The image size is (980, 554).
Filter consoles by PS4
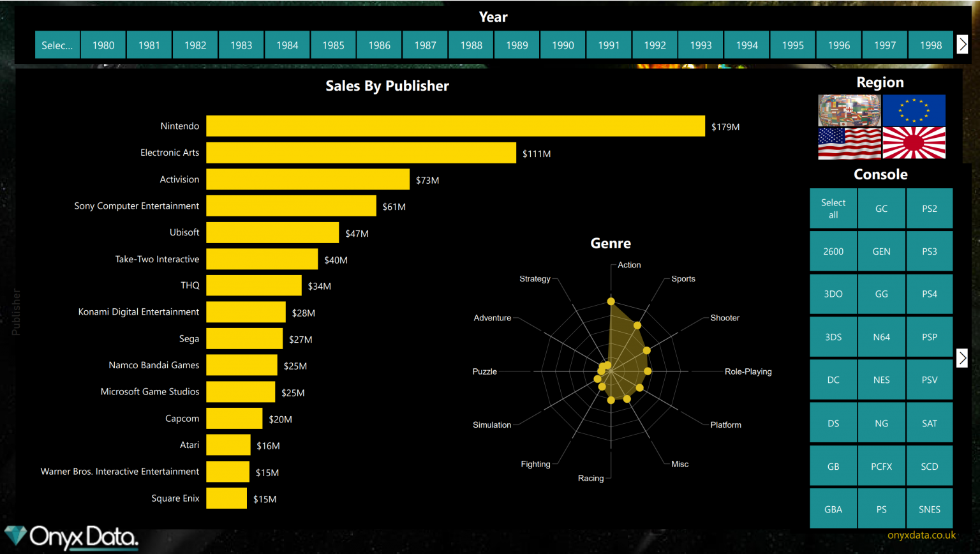pos(930,294)
